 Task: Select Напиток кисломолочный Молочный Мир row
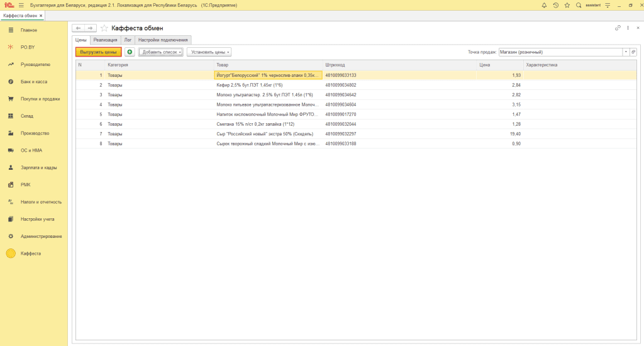coord(356,114)
